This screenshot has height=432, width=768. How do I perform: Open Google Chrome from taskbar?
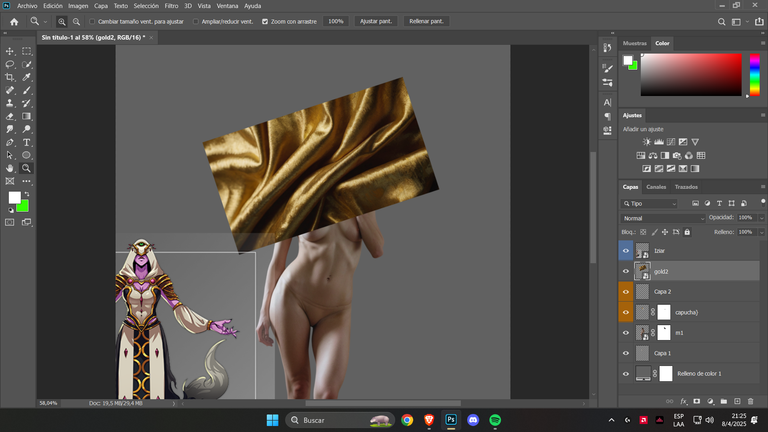click(407, 420)
